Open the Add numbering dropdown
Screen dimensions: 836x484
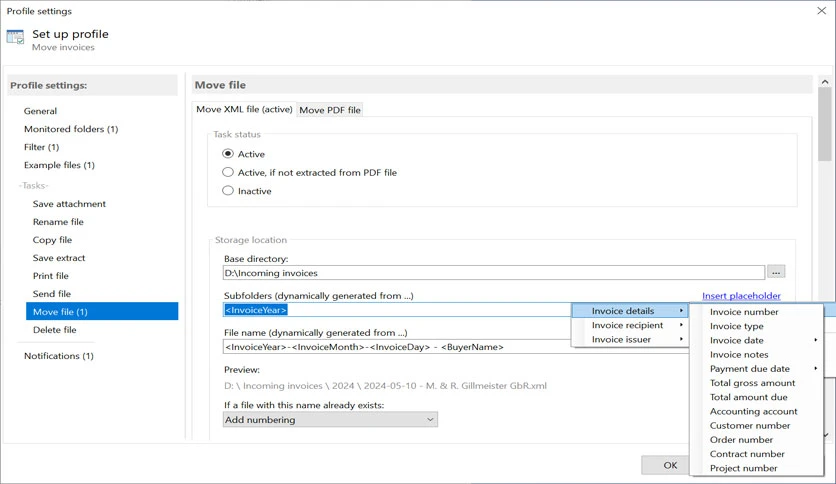(x=330, y=420)
